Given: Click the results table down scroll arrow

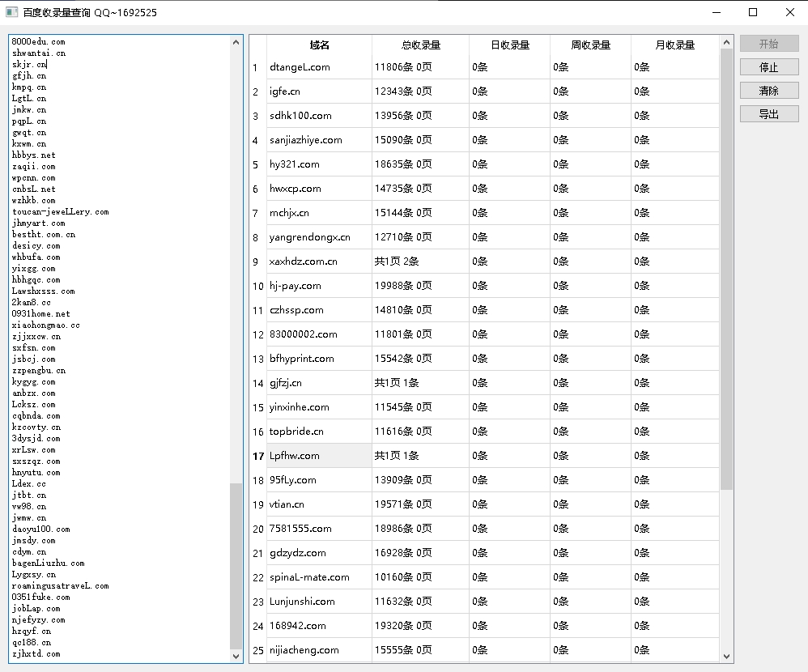Looking at the screenshot, I should click(726, 656).
